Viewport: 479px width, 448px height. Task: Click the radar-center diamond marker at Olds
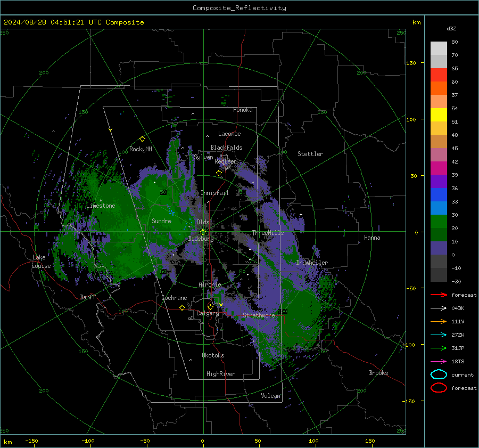(203, 232)
